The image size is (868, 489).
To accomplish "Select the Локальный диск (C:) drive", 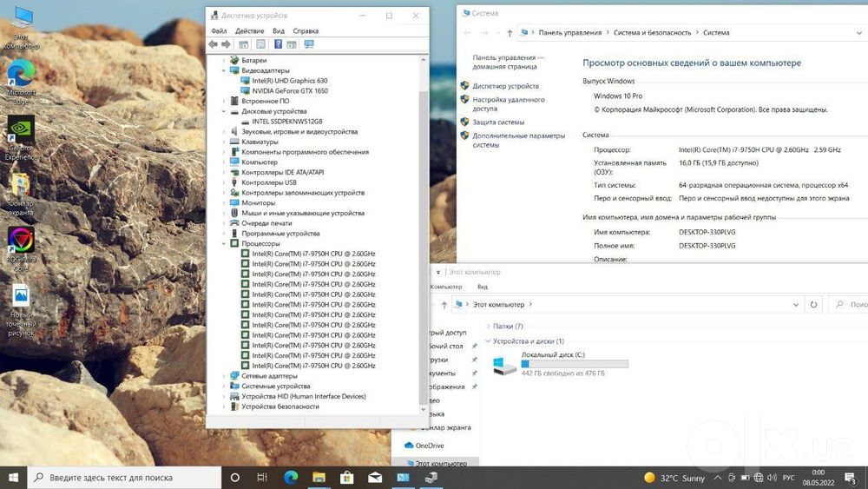I will [561, 364].
